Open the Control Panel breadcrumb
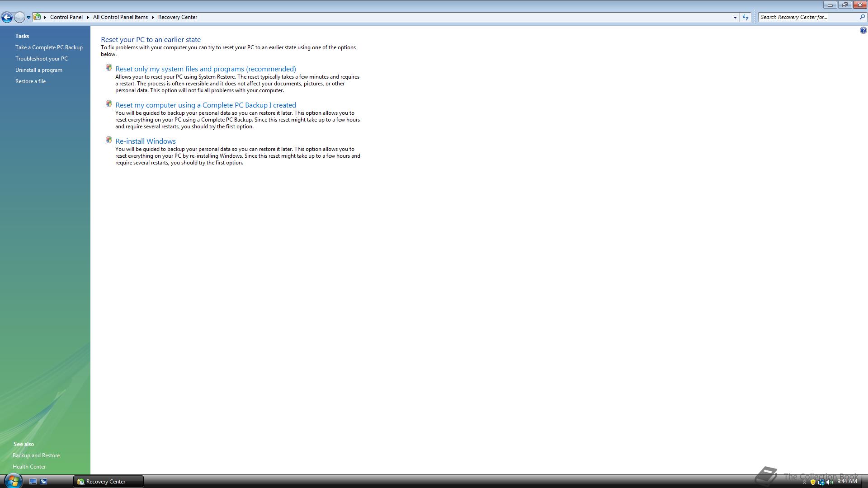The image size is (868, 488). tap(66, 17)
